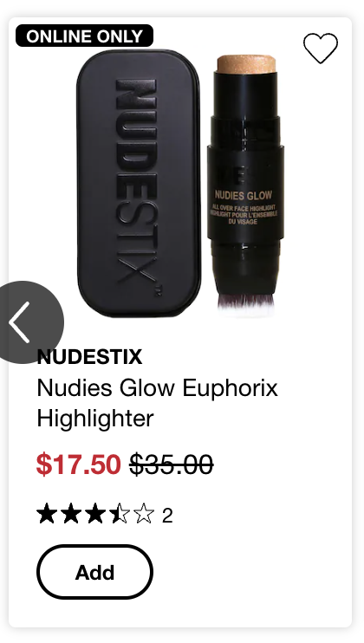This screenshot has height=643, width=364.
Task: Click the crossed-out $35.00 original price
Action: [172, 464]
